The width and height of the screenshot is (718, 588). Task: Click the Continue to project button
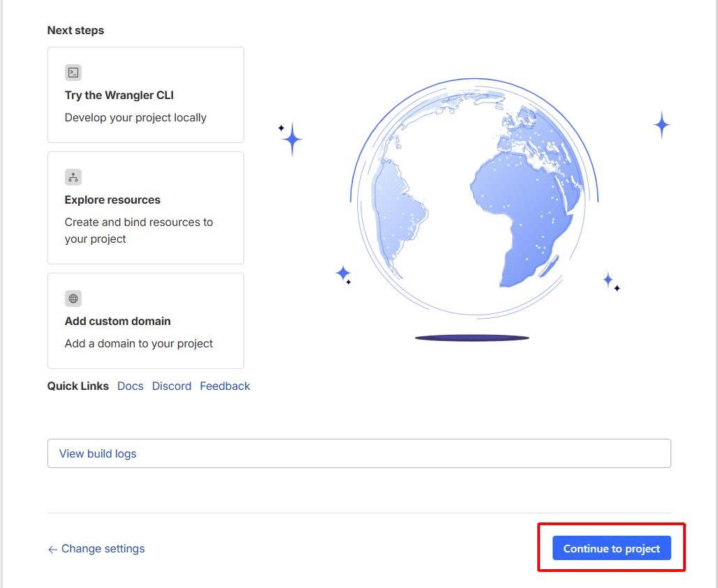(611, 548)
